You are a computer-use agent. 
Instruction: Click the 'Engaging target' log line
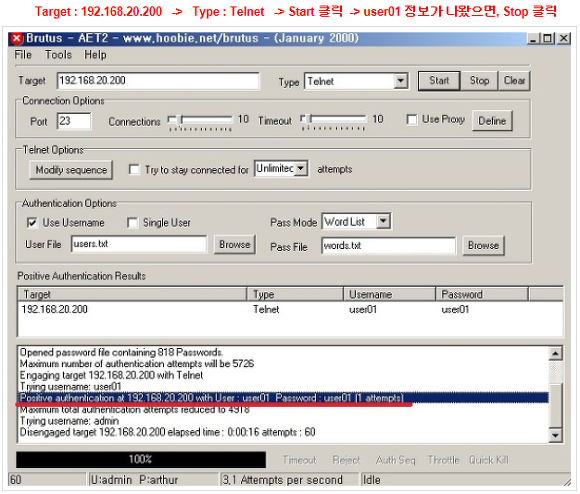click(x=111, y=375)
